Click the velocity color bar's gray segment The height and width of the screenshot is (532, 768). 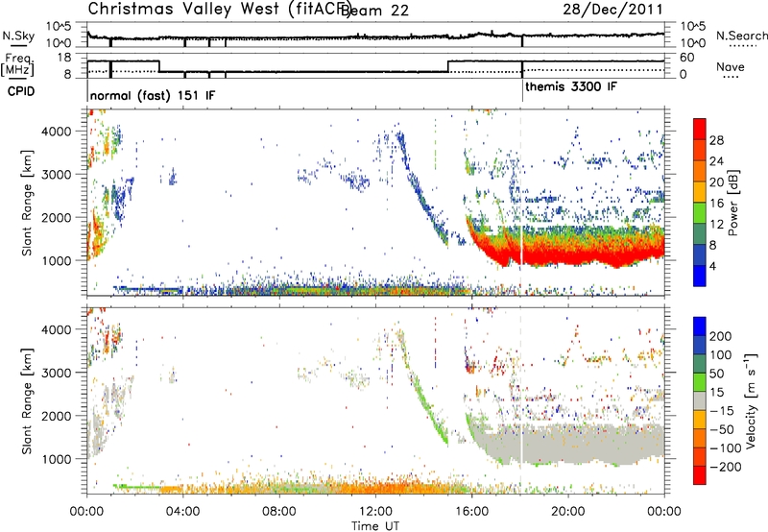coord(700,401)
